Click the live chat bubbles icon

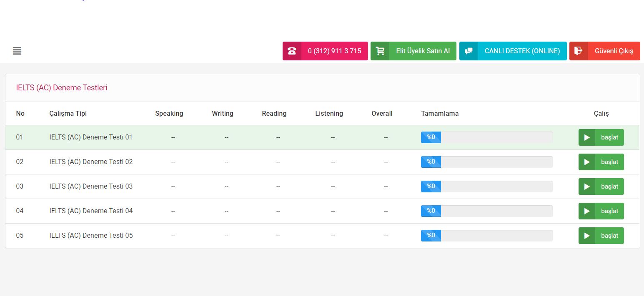coord(469,51)
